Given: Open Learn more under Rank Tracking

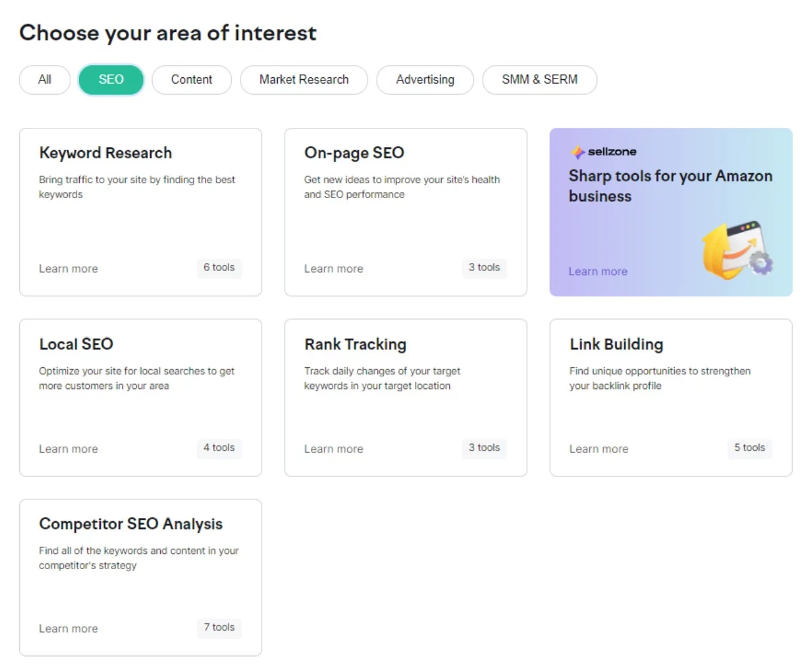Looking at the screenshot, I should (333, 448).
